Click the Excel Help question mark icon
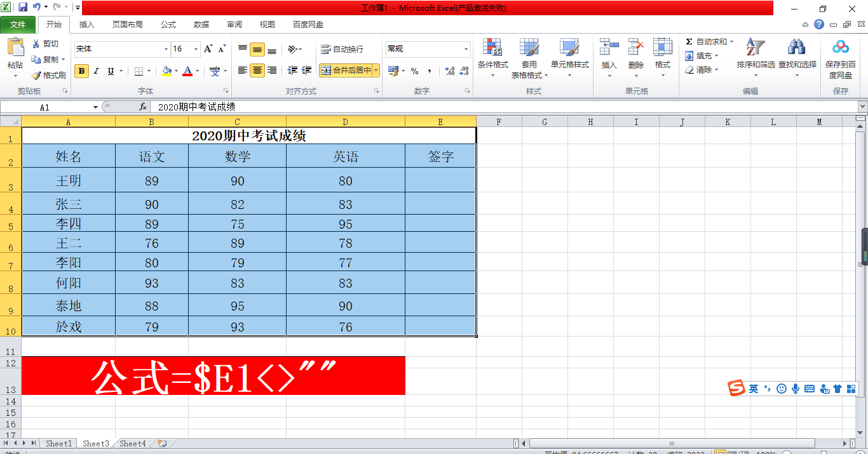The height and width of the screenshot is (454, 868). coord(819,24)
